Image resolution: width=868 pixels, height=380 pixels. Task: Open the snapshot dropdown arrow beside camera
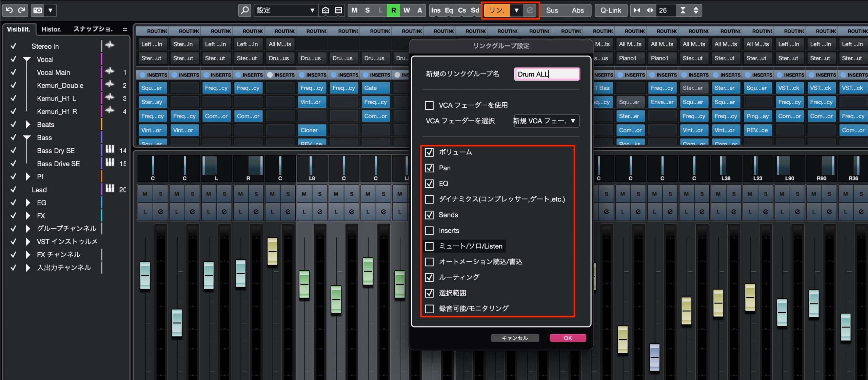(51, 10)
